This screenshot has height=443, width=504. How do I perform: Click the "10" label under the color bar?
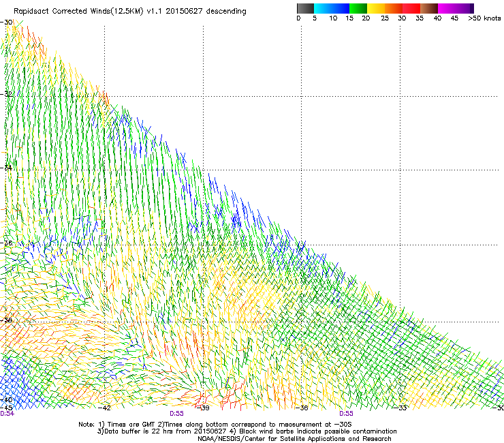[333, 18]
